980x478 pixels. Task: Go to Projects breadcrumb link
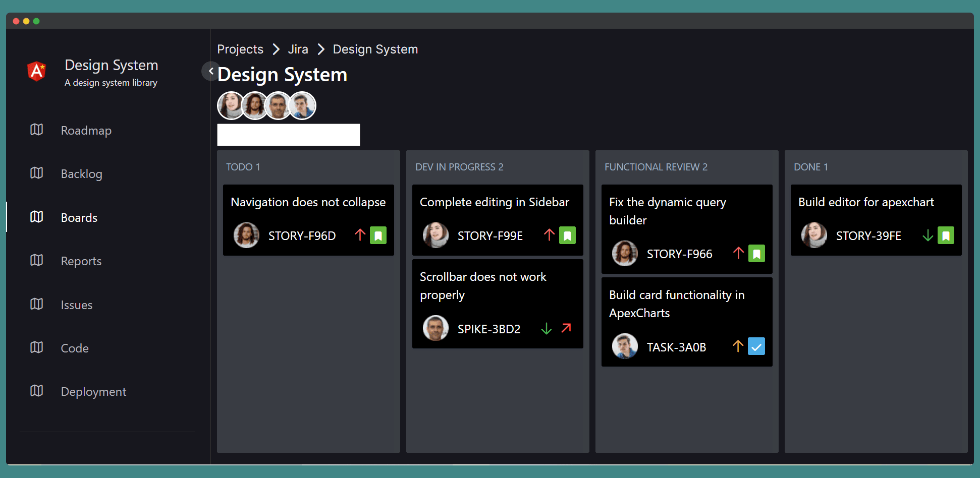[240, 49]
